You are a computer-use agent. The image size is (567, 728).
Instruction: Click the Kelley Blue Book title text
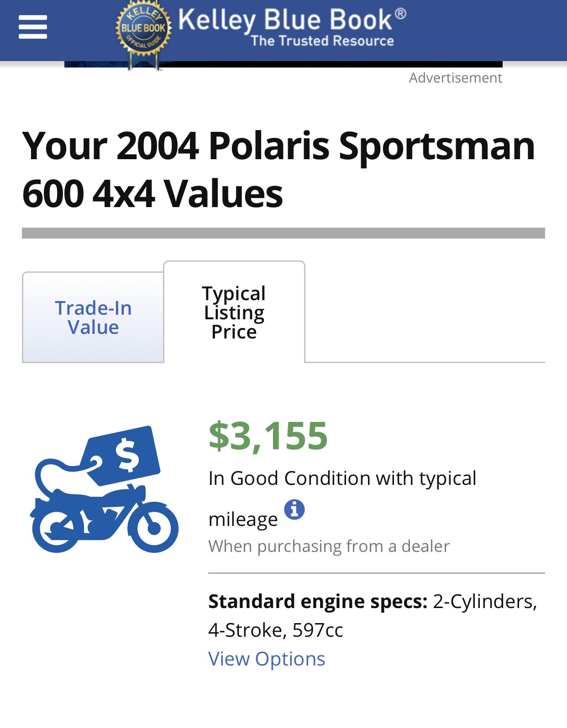point(285,20)
